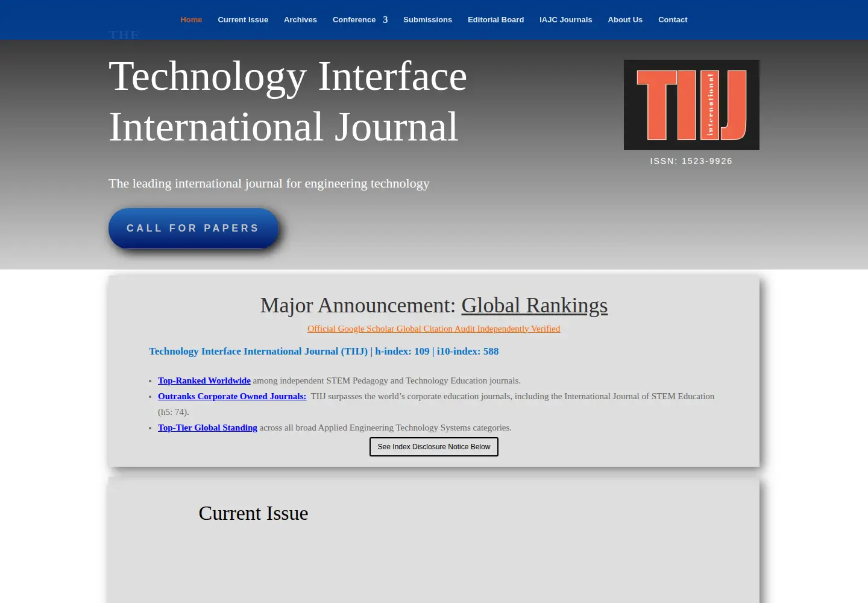The width and height of the screenshot is (868, 603).
Task: Follow the Top-Tier Global Standing link
Action: (207, 428)
